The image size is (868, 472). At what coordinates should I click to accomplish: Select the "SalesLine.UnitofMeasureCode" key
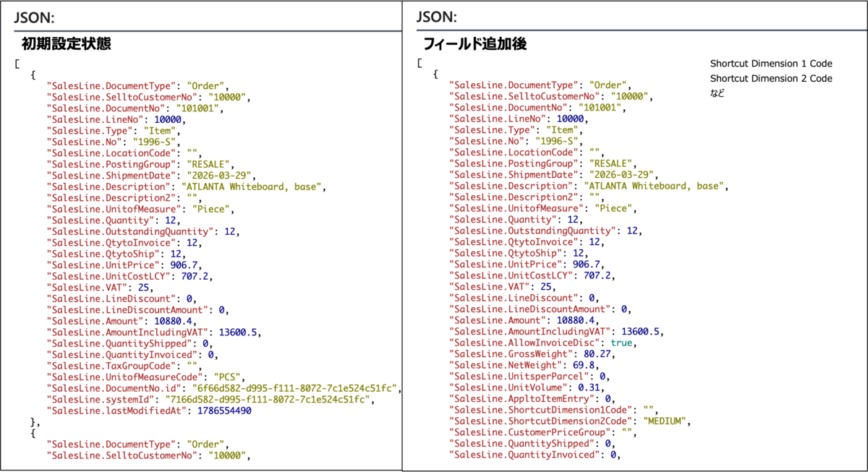(124, 377)
